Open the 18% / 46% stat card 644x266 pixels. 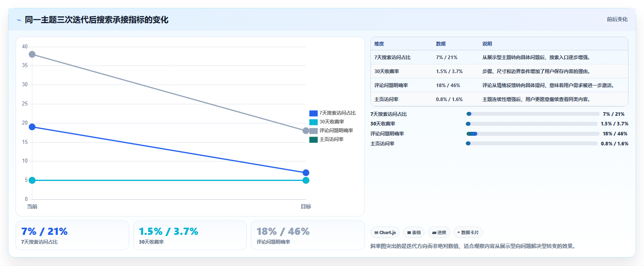pyautogui.click(x=307, y=235)
